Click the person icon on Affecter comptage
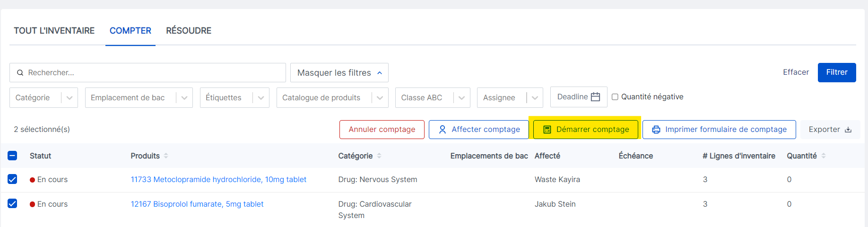 (x=443, y=130)
